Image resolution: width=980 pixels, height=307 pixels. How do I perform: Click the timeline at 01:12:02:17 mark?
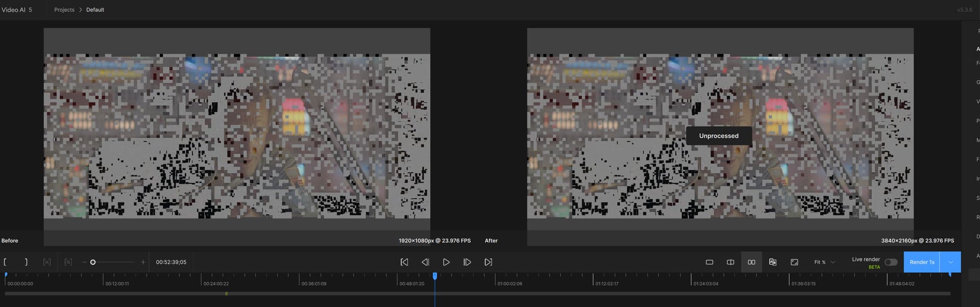[x=594, y=280]
